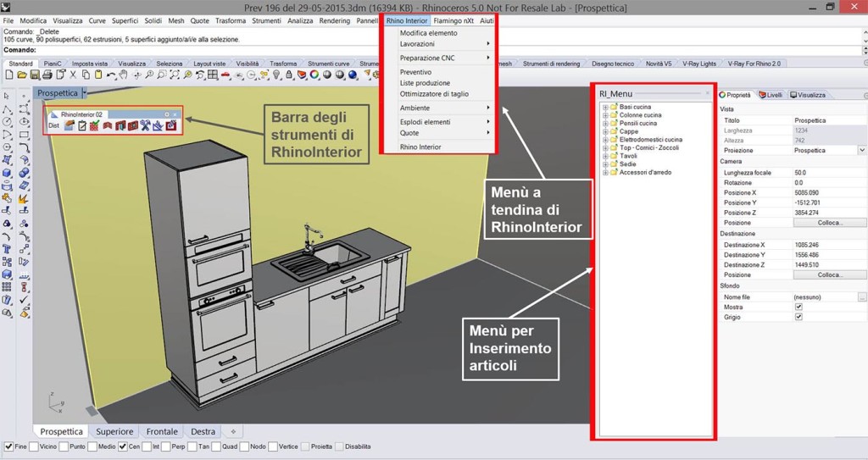The image size is (868, 460).
Task: Expand the Tavoli tree node
Action: [605, 156]
